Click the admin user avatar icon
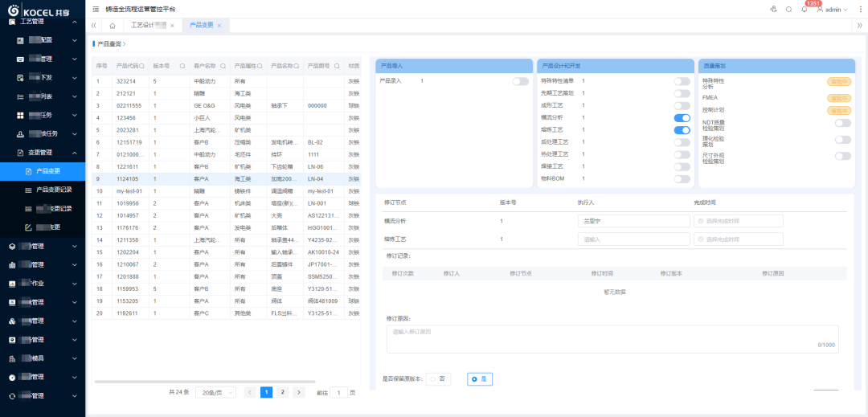This screenshot has height=417, width=868. pos(820,9)
